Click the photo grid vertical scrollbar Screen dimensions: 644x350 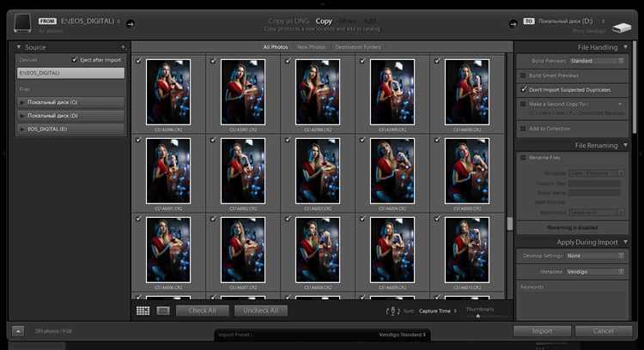click(x=510, y=224)
